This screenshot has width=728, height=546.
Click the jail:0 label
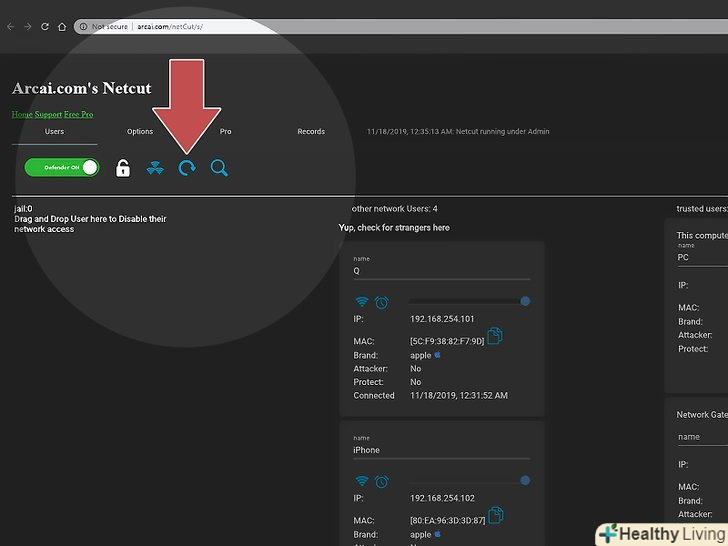(x=23, y=209)
